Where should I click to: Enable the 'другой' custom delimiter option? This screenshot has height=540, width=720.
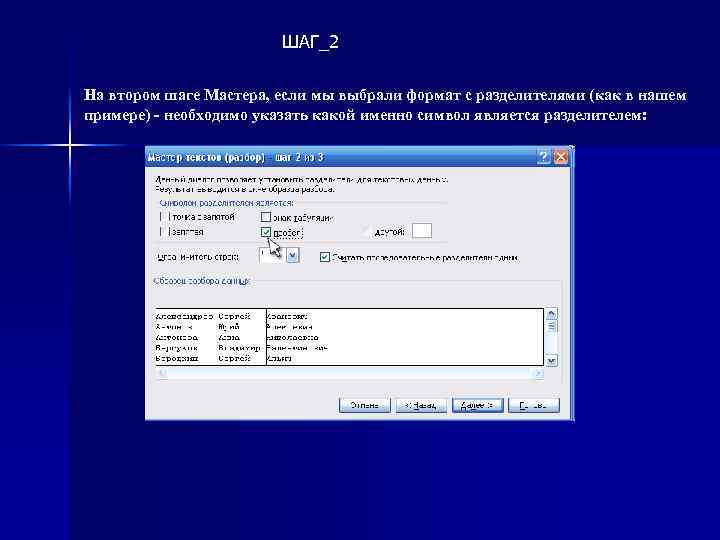(366, 232)
